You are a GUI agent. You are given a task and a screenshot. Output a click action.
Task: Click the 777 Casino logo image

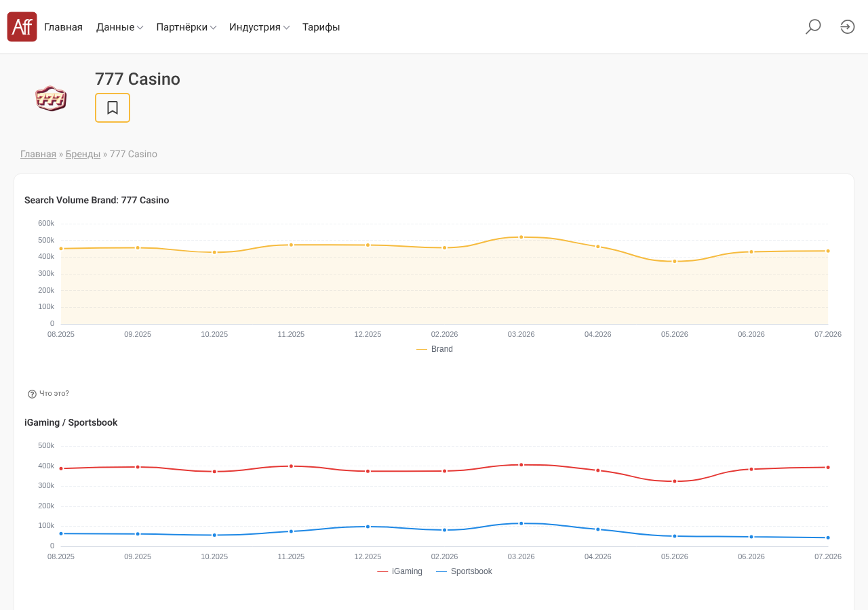click(x=51, y=99)
